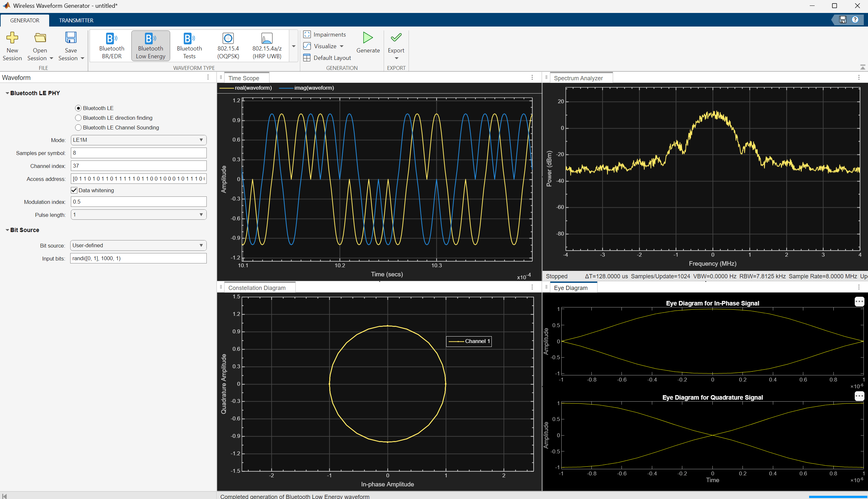This screenshot has width=868, height=499.
Task: Click the In-Phase eye diagram axes toolbar ellipsis
Action: (x=859, y=302)
